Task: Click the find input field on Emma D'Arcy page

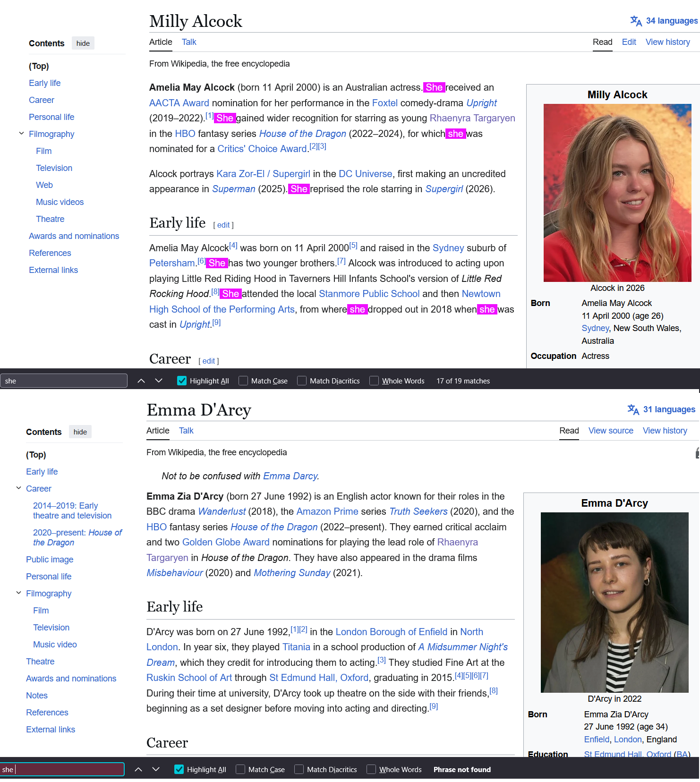Action: click(62, 769)
